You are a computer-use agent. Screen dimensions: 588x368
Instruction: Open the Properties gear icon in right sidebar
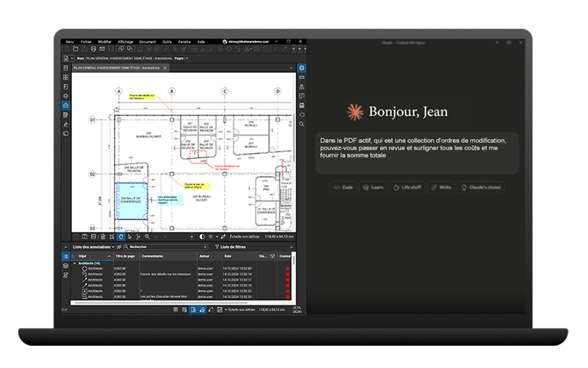coord(301,68)
